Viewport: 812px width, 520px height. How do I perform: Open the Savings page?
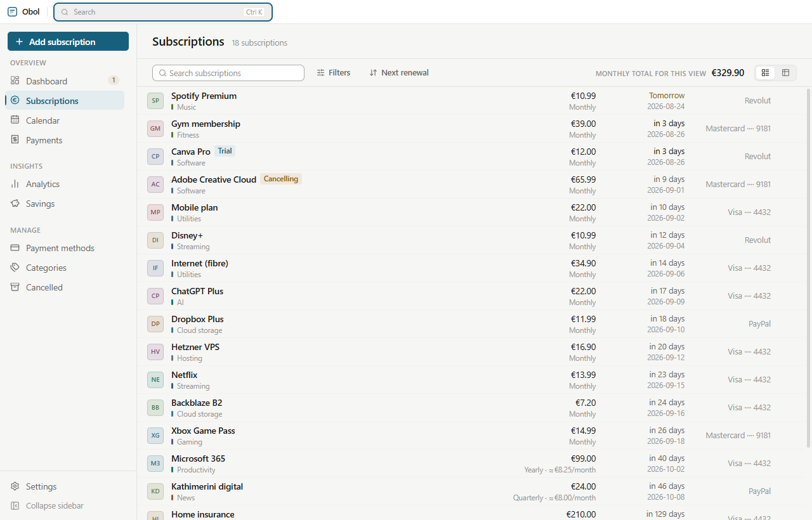pyautogui.click(x=65, y=203)
